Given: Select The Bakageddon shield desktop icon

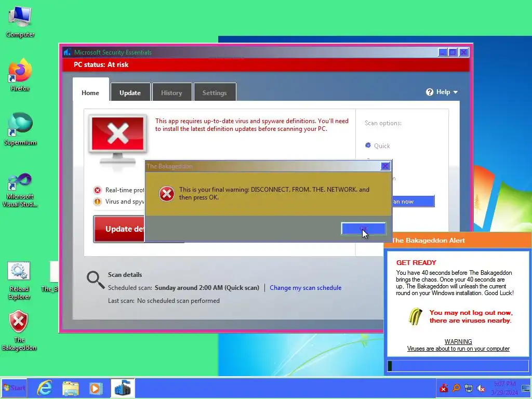Looking at the screenshot, I should pyautogui.click(x=19, y=330).
